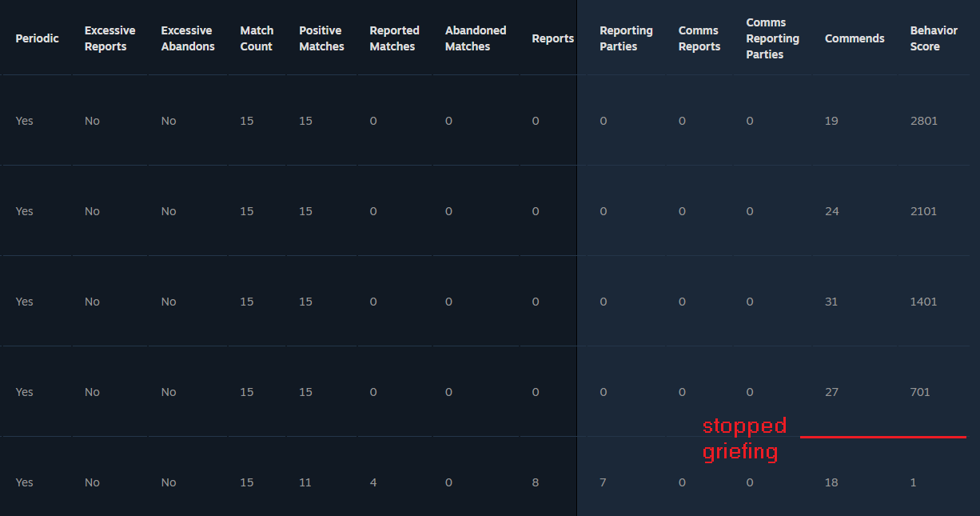Select the commends value 24
The height and width of the screenshot is (516, 980).
coord(832,211)
